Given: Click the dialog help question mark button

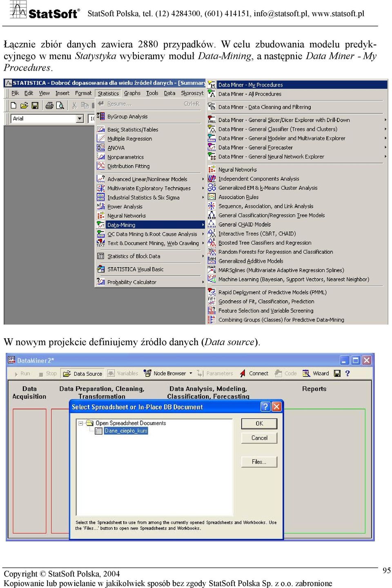Looking at the screenshot, I should tap(265, 406).
